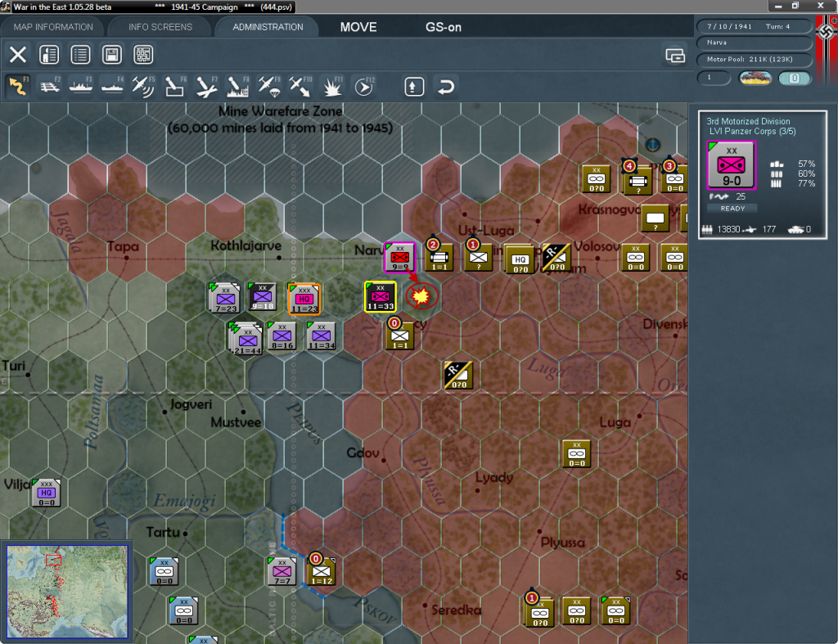
Task: Select the HQ 0=0 counter near Viljandi
Action: pos(47,493)
